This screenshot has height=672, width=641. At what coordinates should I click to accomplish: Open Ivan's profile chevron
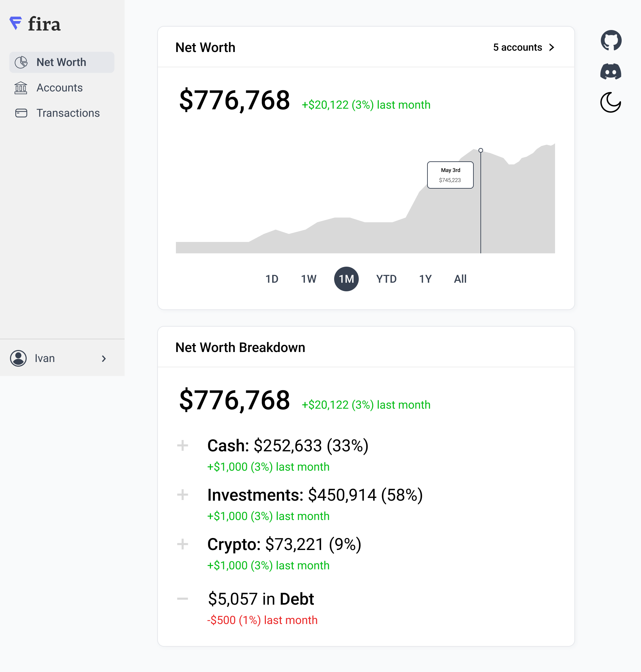(104, 359)
